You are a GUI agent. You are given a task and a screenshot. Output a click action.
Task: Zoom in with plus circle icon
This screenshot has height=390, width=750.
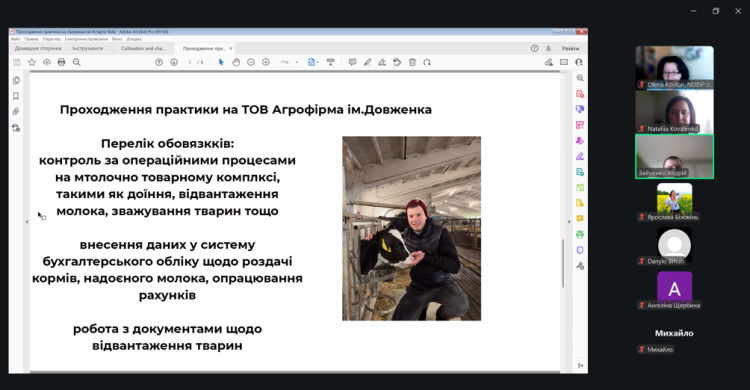tap(266, 62)
